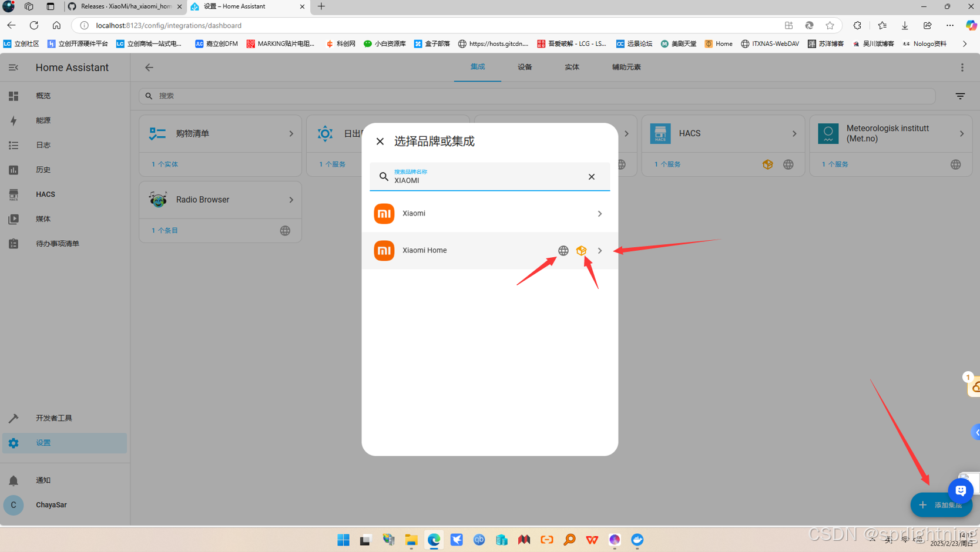Screen dimensions: 980x552
Task: Toggle the Home Assistant sidebar menu
Action: [14, 68]
